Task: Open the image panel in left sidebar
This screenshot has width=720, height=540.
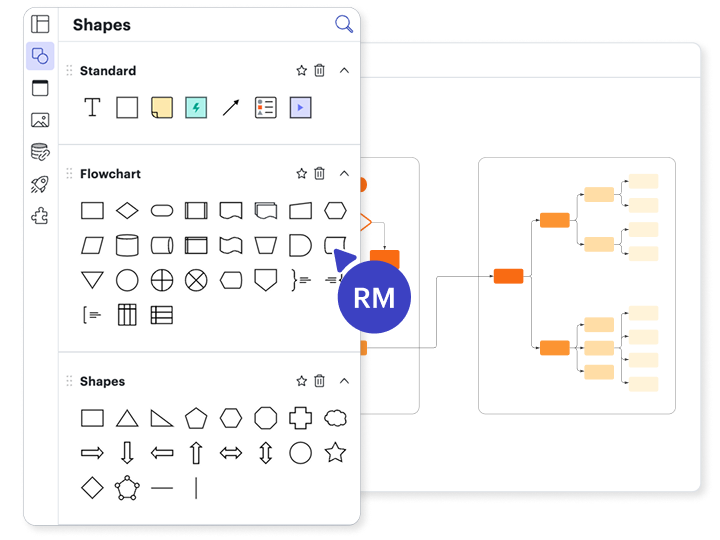Action: 40,120
